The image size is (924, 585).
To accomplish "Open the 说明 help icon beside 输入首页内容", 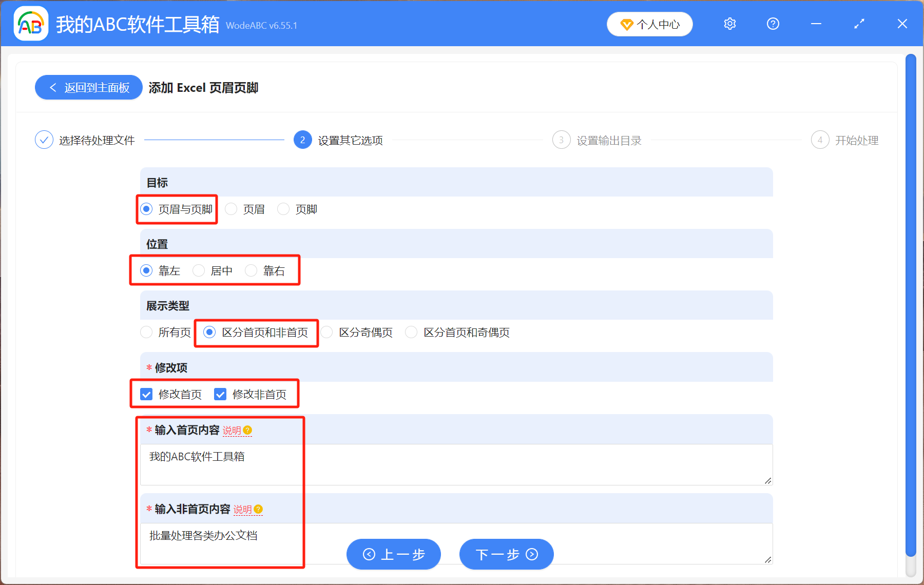I will 248,431.
